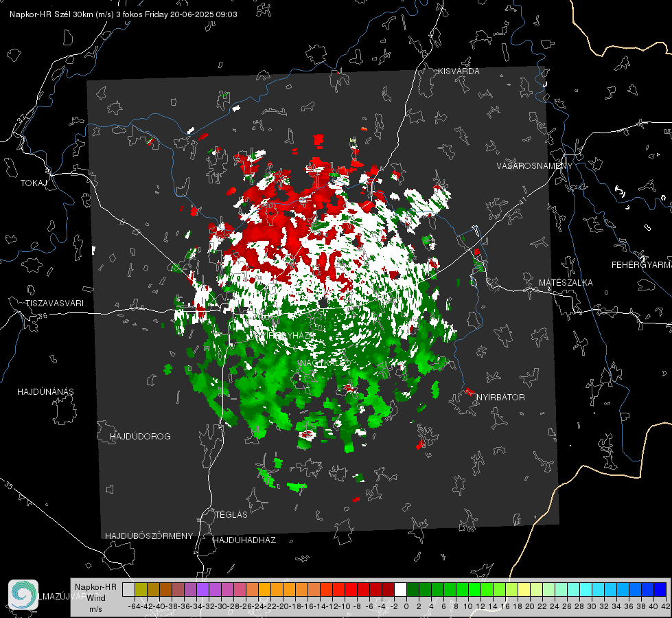
Task: Click the Napkor-HR Wind m/s legend caption
Action: point(95,598)
